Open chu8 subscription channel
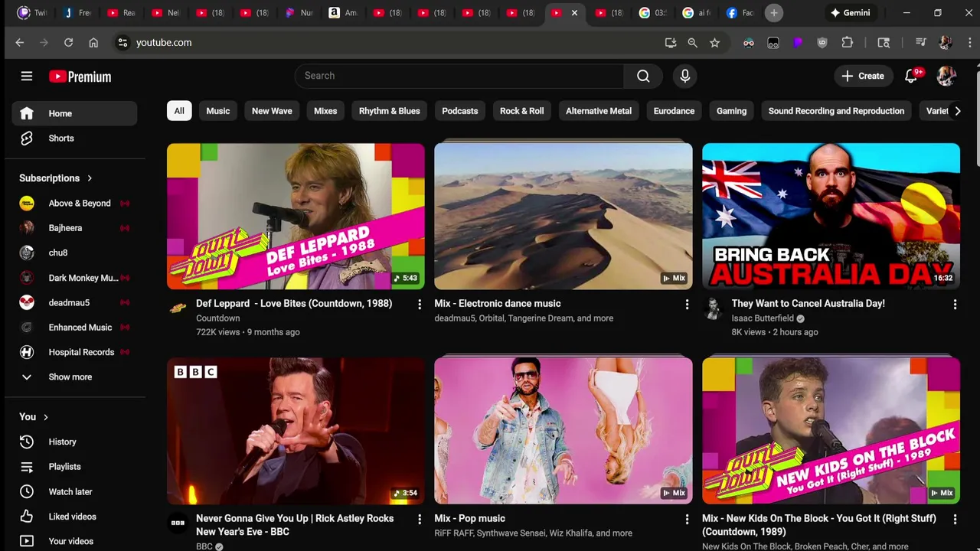Screen dimensions: 980x551 (74, 253)
